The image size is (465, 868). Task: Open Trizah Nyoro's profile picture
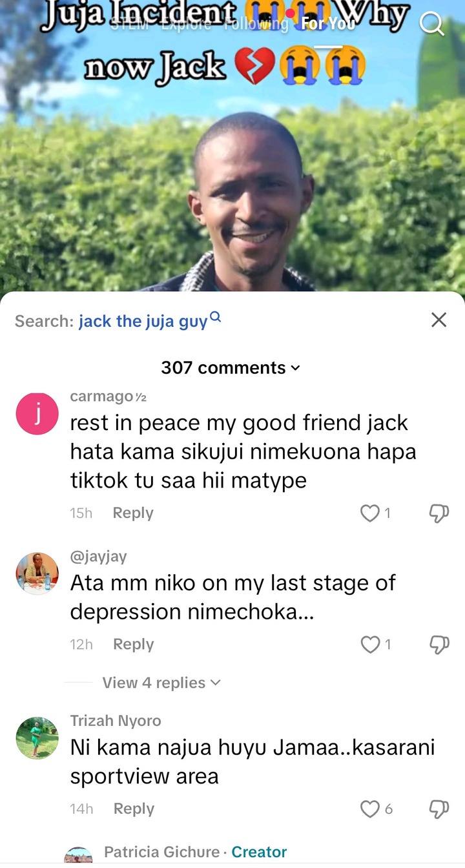tap(37, 738)
